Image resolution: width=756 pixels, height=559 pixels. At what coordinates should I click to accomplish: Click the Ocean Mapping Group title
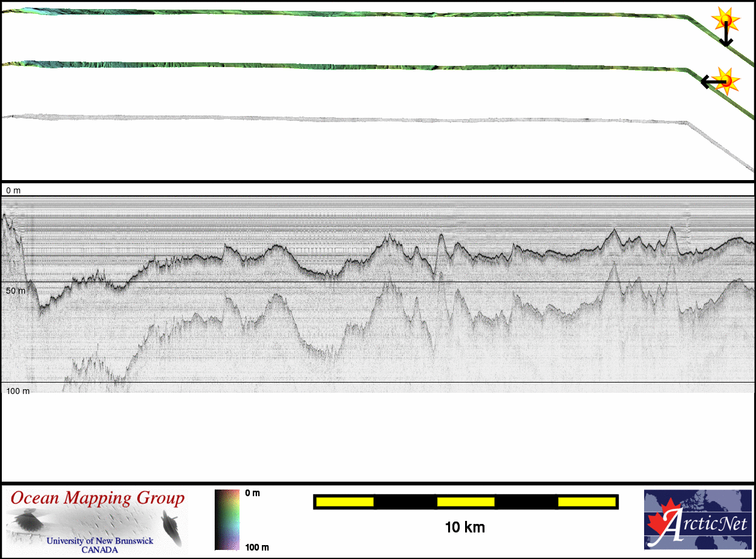click(x=97, y=499)
